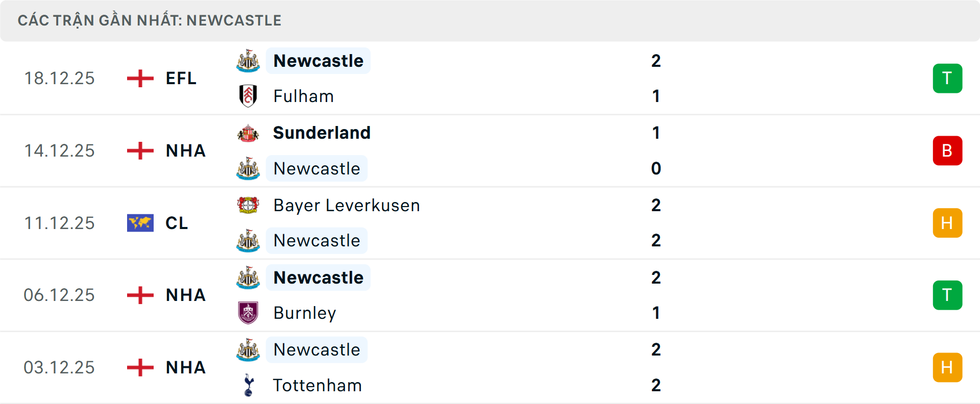Open the Tottenham team link
Image resolution: width=980 pixels, height=404 pixels.
pos(317,385)
